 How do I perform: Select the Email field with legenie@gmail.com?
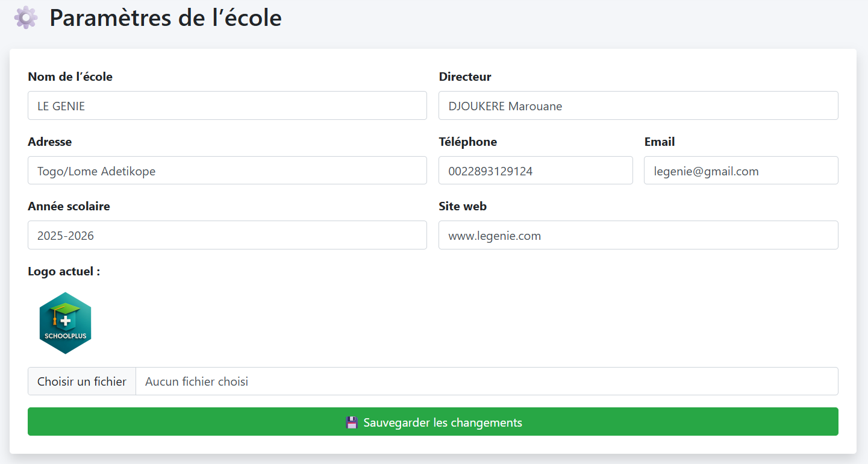741,171
